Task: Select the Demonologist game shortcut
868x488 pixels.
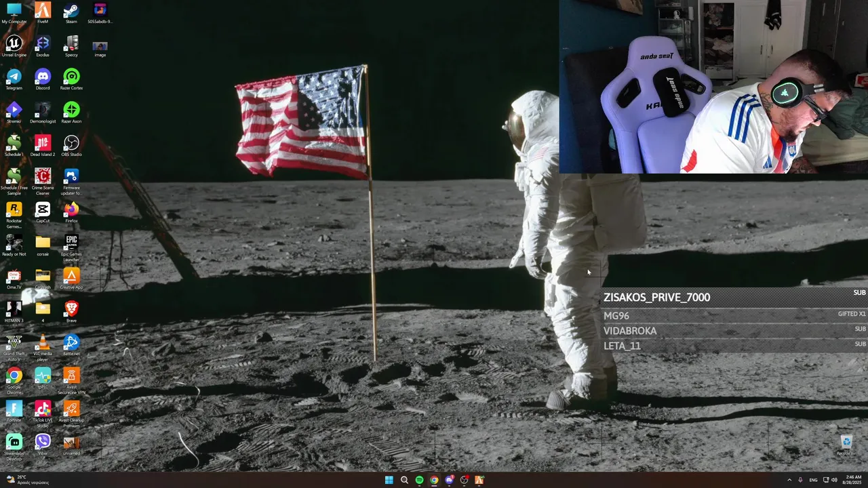Action: coord(43,113)
